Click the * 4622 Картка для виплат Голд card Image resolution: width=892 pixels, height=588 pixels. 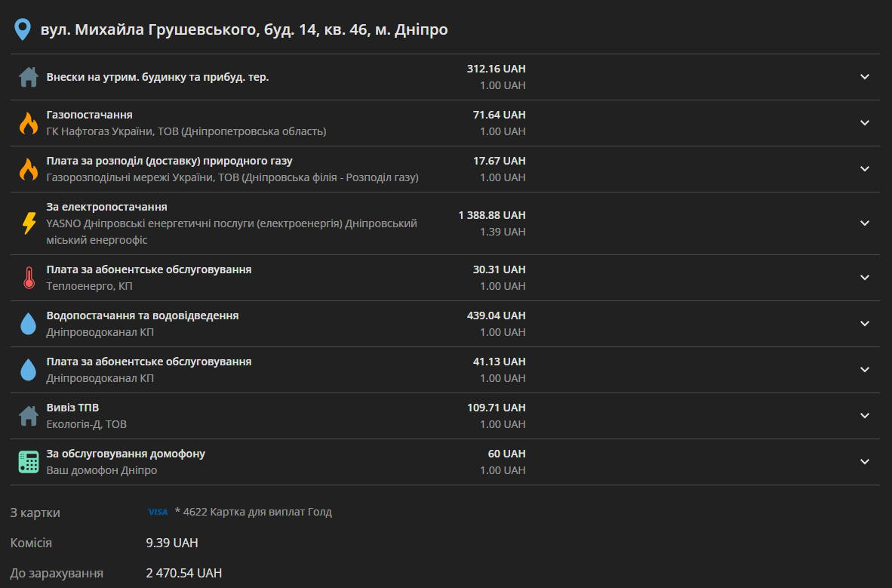[x=253, y=512]
